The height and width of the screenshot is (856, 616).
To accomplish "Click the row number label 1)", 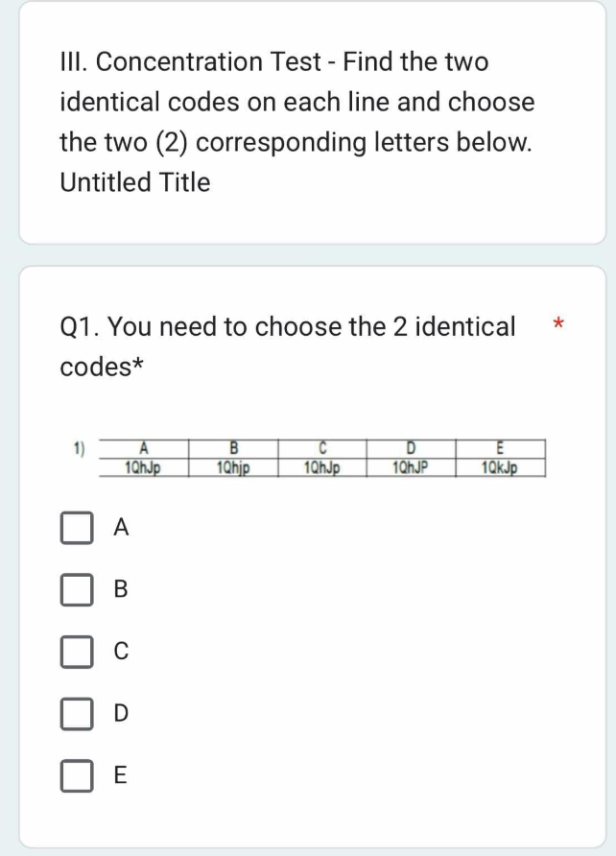I will point(80,449).
